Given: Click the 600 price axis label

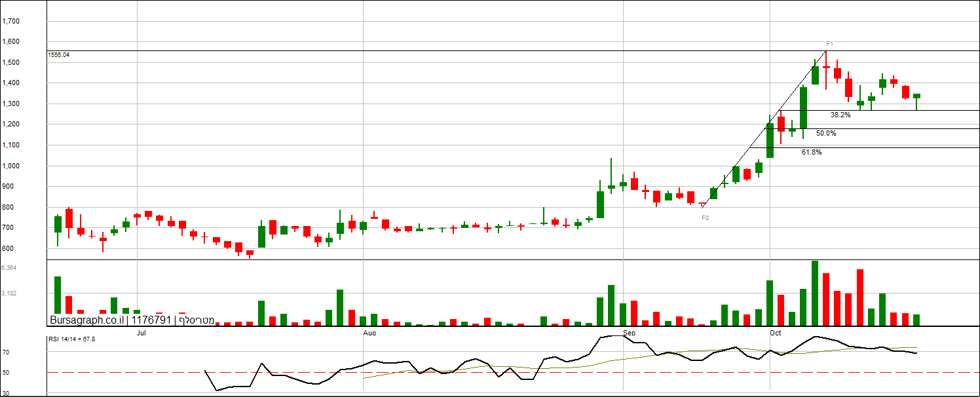Looking at the screenshot, I should pos(8,248).
